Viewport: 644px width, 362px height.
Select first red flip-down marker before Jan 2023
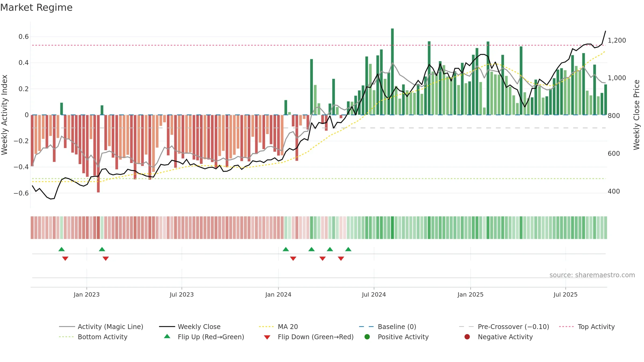click(x=65, y=258)
